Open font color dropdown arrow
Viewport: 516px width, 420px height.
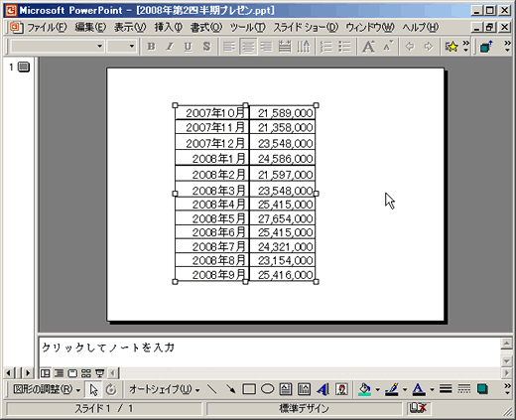pyautogui.click(x=432, y=390)
